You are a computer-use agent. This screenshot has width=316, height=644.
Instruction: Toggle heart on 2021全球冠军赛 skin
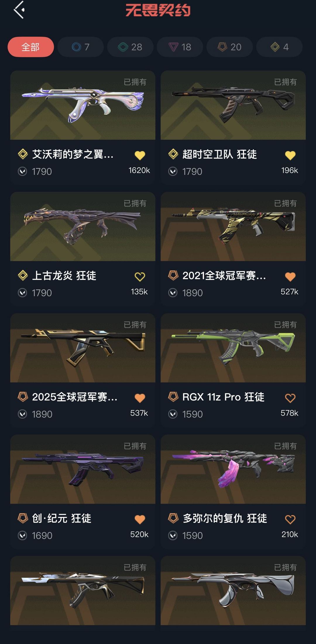point(290,277)
